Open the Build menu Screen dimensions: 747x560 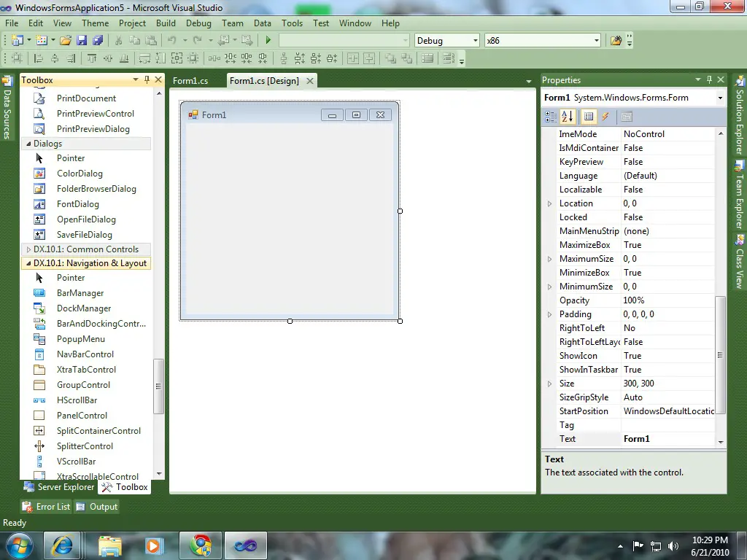(x=166, y=23)
